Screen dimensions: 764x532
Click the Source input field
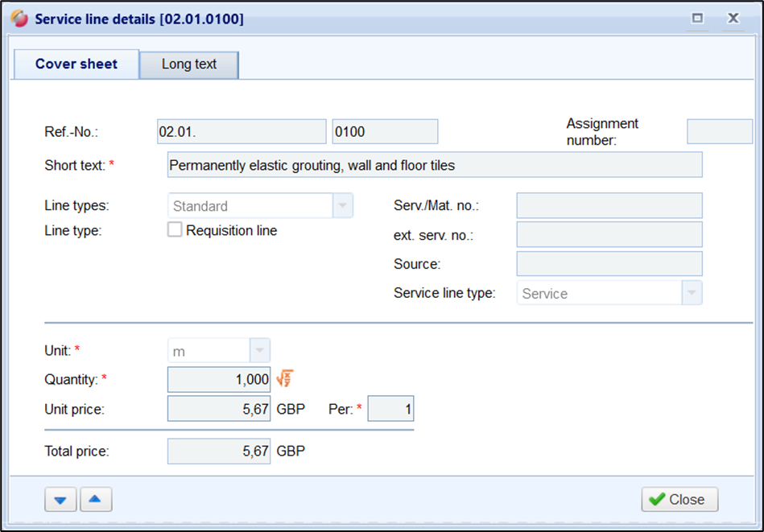(x=609, y=264)
